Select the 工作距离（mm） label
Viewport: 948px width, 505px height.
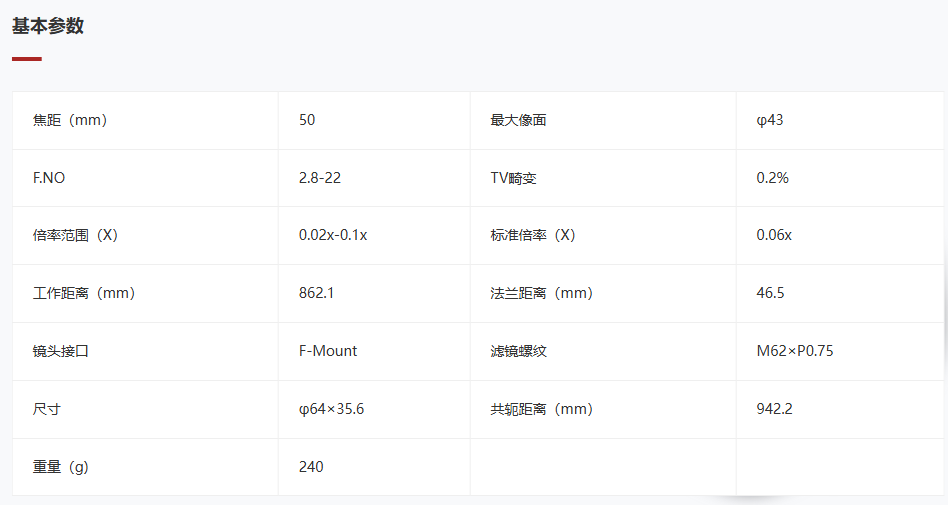(x=84, y=293)
